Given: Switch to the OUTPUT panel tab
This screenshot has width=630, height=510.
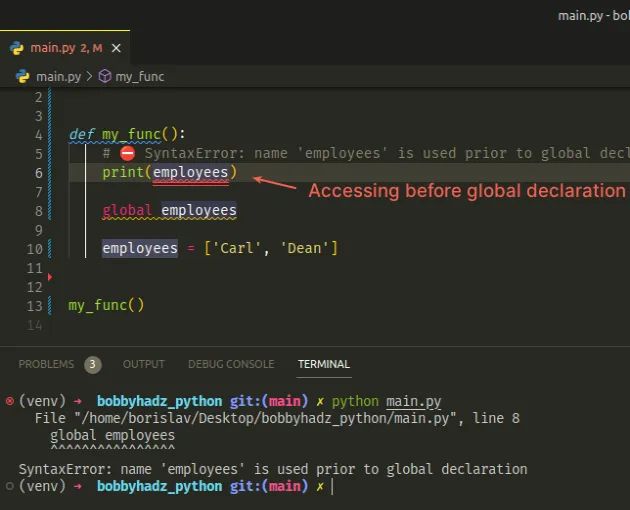Looking at the screenshot, I should point(143,364).
